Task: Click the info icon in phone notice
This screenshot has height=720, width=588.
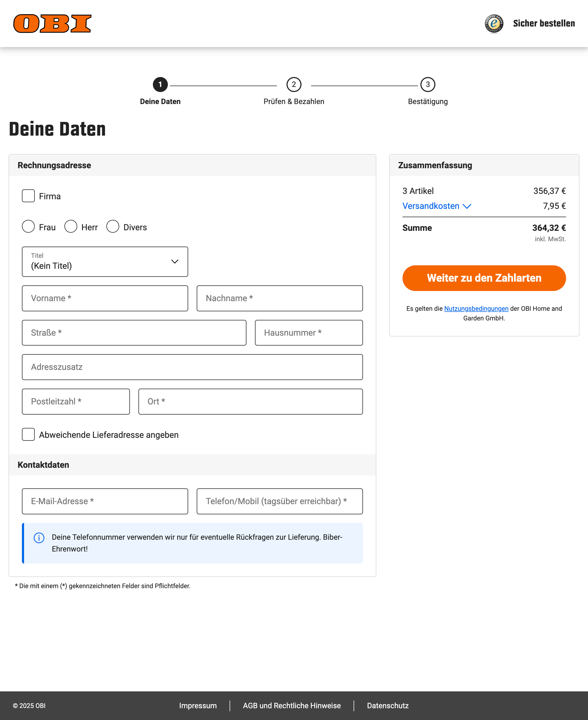Action: (39, 538)
